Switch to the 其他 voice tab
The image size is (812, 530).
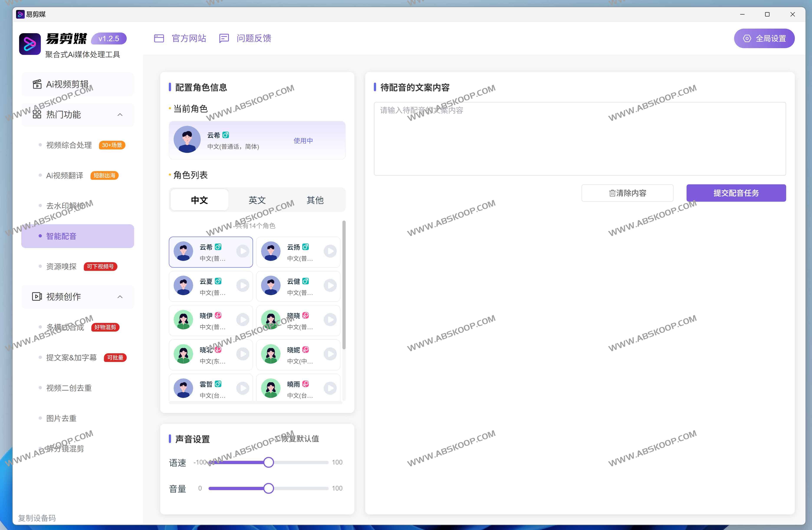coord(315,200)
